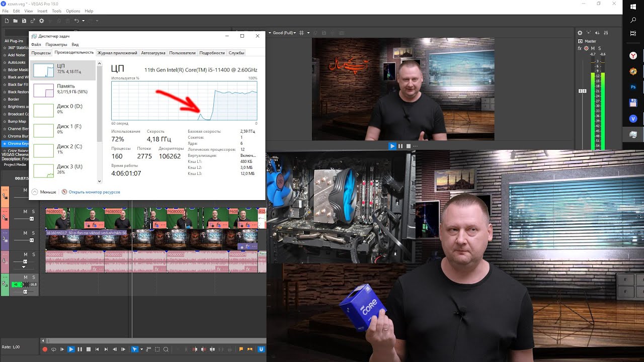Save the project using the floppy icon
This screenshot has width=644, height=362.
point(24,21)
